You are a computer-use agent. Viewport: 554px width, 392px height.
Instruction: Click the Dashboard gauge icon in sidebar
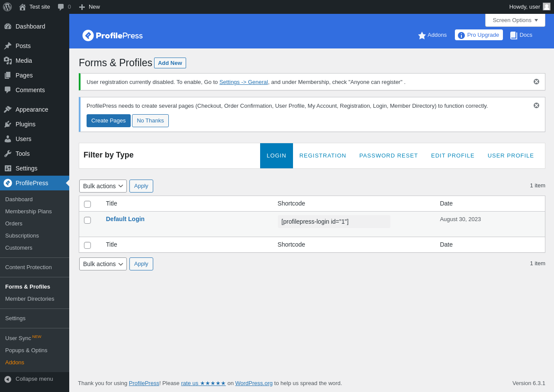(x=8, y=26)
